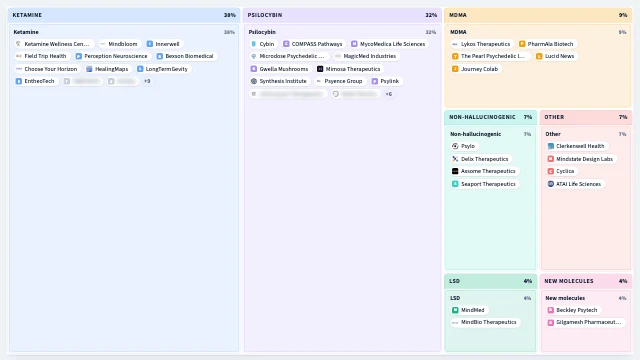Open the Choose Your Horizon chip
This screenshot has height=360, width=640.
pos(47,69)
